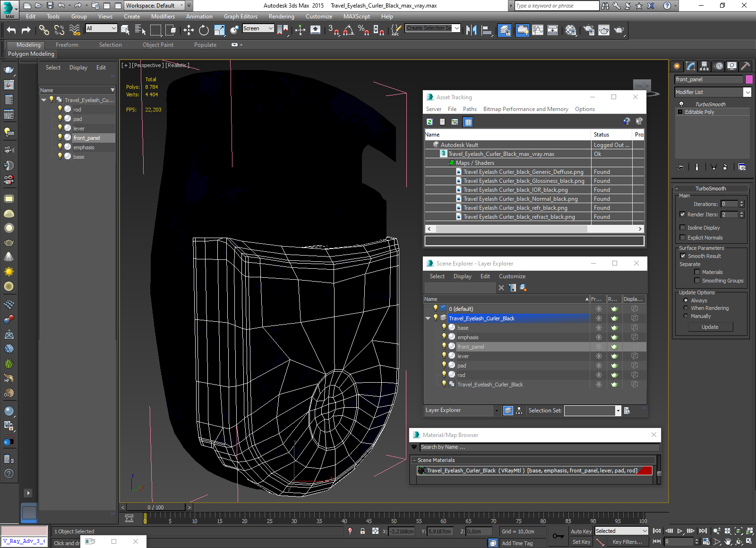Open Paths menu in Asset Tracking
Viewport: 756px width, 548px height.
pyautogui.click(x=470, y=109)
